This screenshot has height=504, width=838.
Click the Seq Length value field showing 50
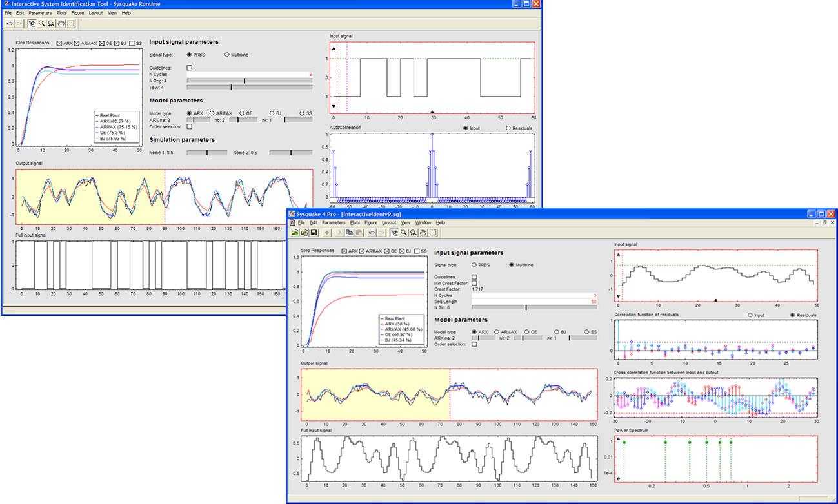534,301
